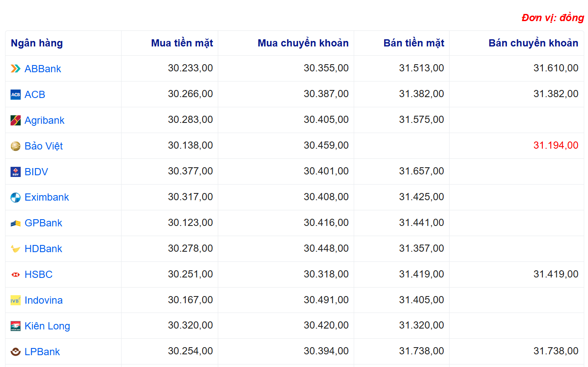Click the "Mua tiền mặt" column header

click(182, 43)
